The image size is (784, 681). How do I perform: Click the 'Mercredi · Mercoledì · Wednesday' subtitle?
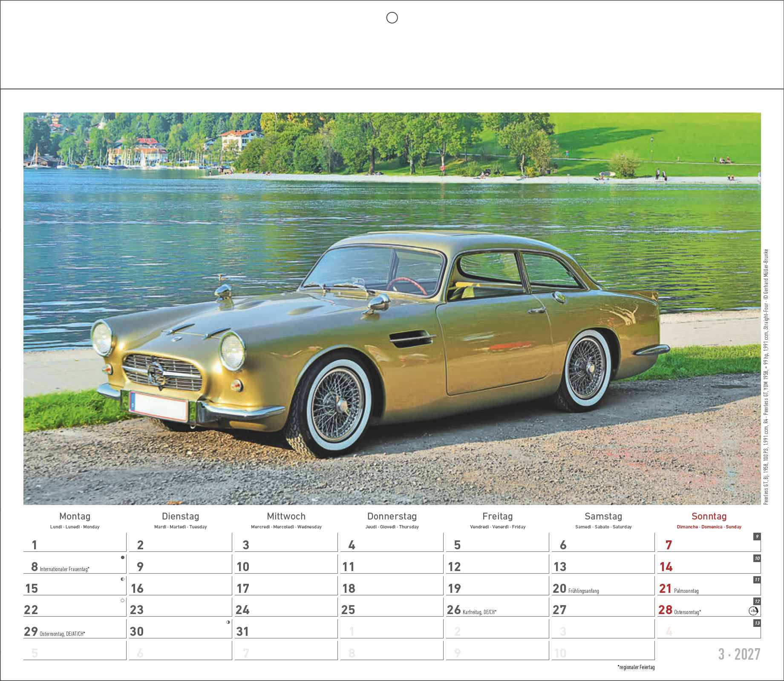click(x=286, y=527)
